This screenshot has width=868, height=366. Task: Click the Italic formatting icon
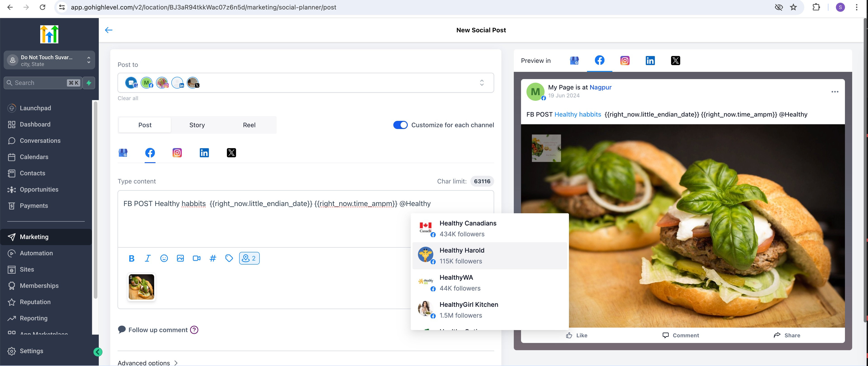148,258
